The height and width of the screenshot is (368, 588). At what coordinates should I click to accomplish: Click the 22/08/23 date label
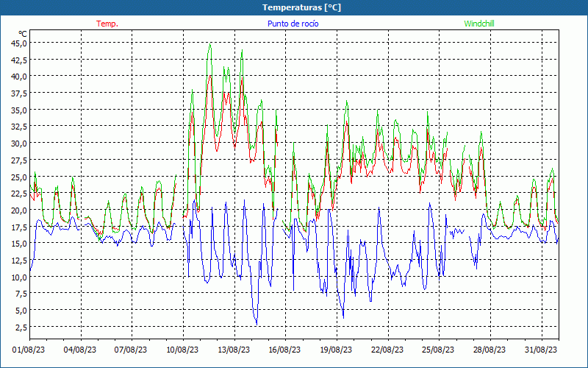point(387,350)
